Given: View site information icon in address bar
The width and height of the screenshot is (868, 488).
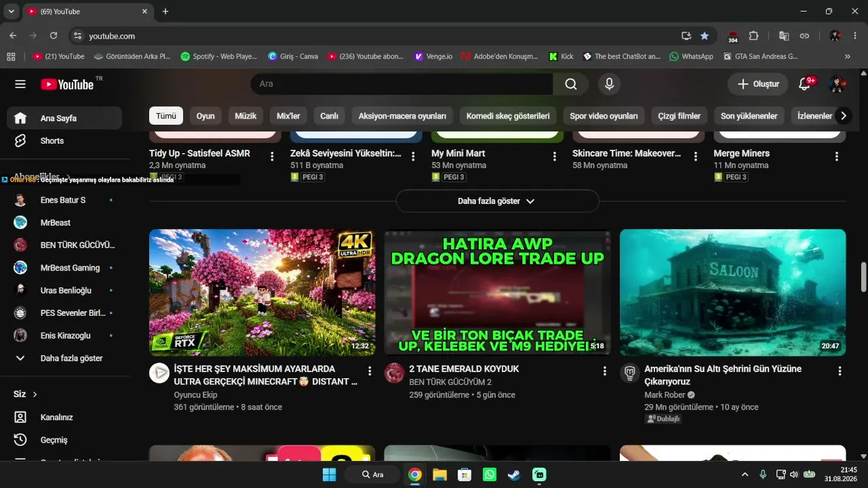Looking at the screenshot, I should (77, 36).
